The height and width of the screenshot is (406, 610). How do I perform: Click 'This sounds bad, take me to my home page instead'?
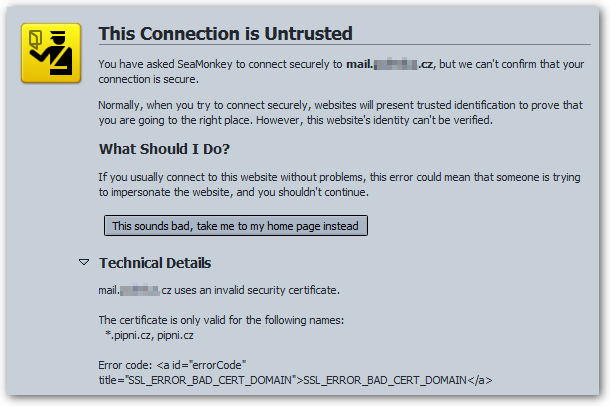(x=235, y=226)
